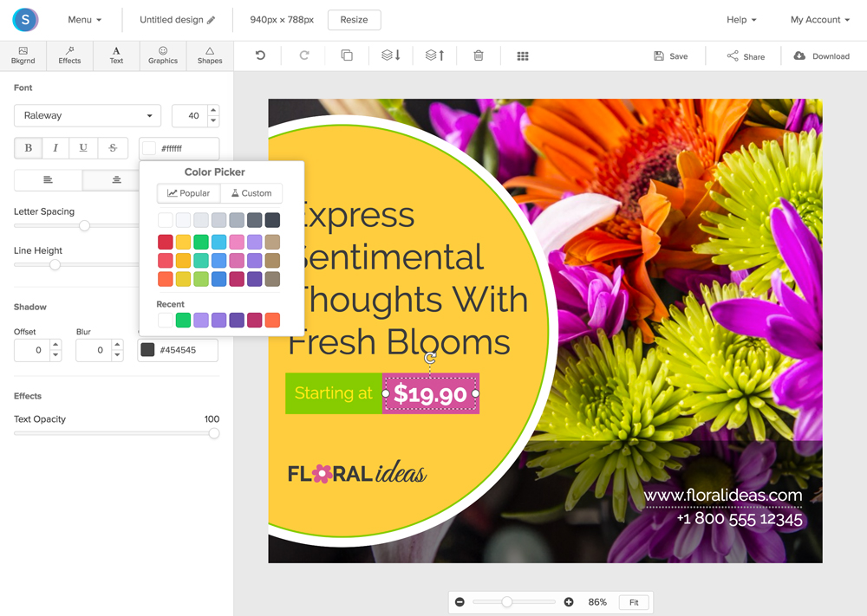Select the green swatch in Recent colors
Viewport: 867px width, 616px height.
[x=182, y=320]
